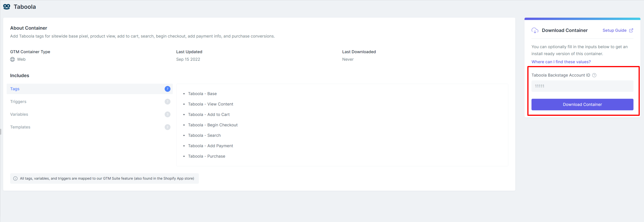Select the Tags tab
This screenshot has height=222, width=644.
[15, 89]
